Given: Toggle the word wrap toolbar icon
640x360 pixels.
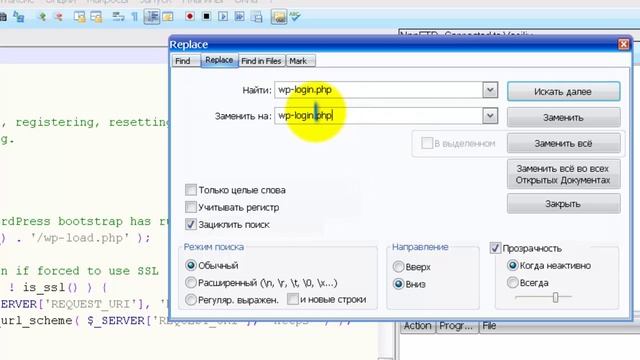Looking at the screenshot, I should click(x=118, y=17).
